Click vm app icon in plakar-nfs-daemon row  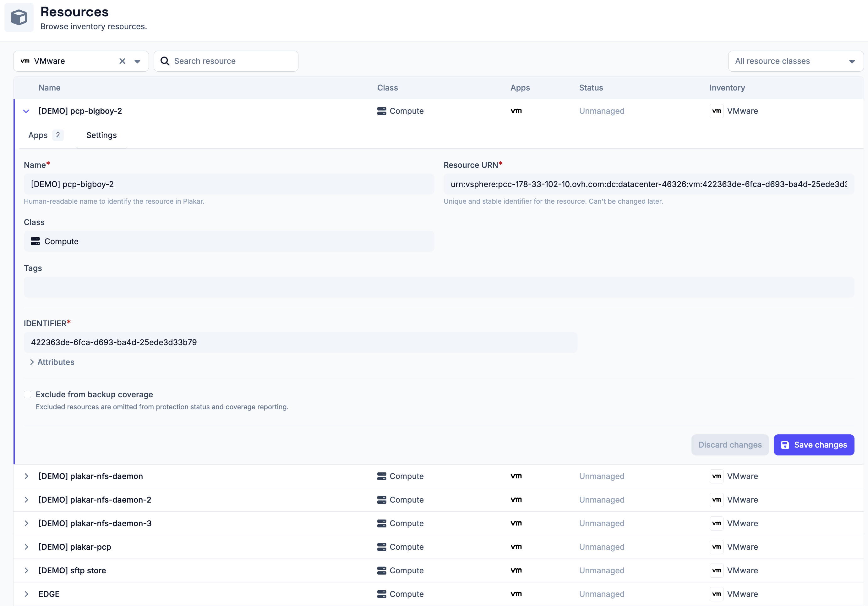point(516,476)
